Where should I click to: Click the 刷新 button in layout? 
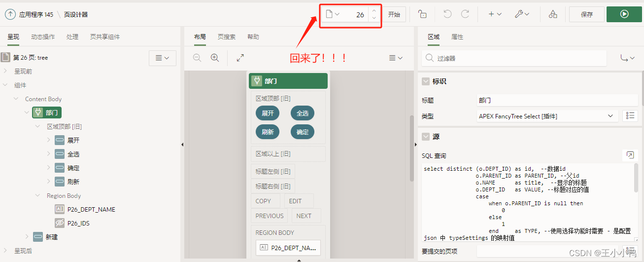point(268,132)
